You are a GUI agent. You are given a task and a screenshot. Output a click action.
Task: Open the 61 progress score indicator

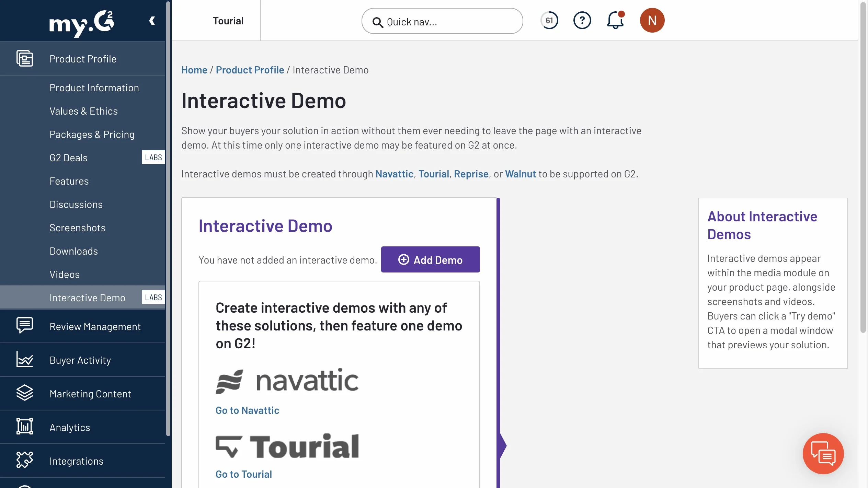549,21
